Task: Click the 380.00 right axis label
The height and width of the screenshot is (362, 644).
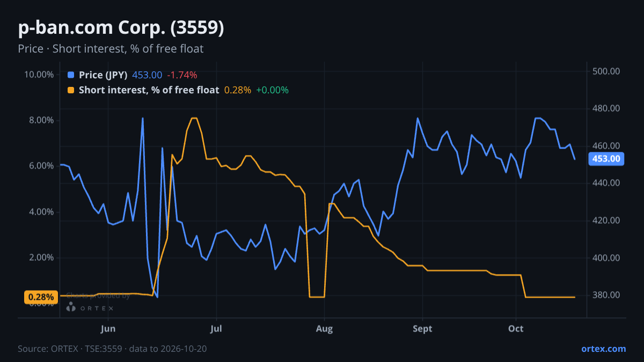Action: tap(606, 295)
